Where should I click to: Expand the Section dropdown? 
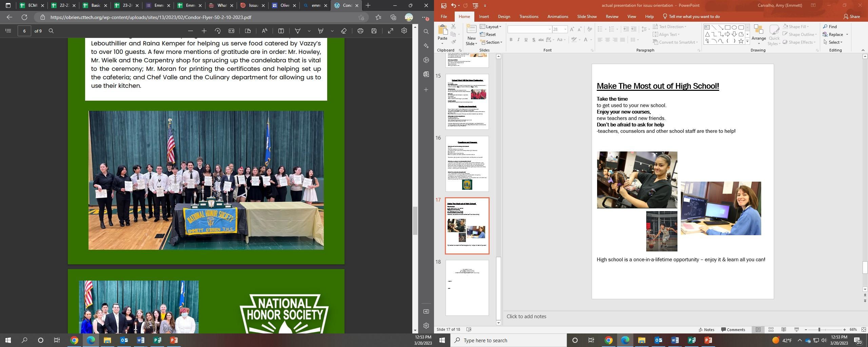[x=491, y=42]
